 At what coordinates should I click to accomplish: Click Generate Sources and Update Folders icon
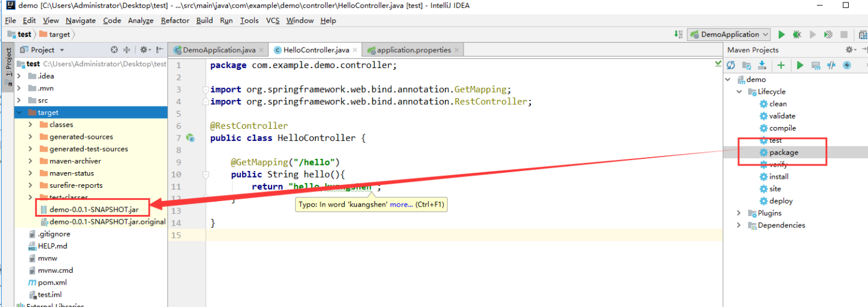point(746,65)
